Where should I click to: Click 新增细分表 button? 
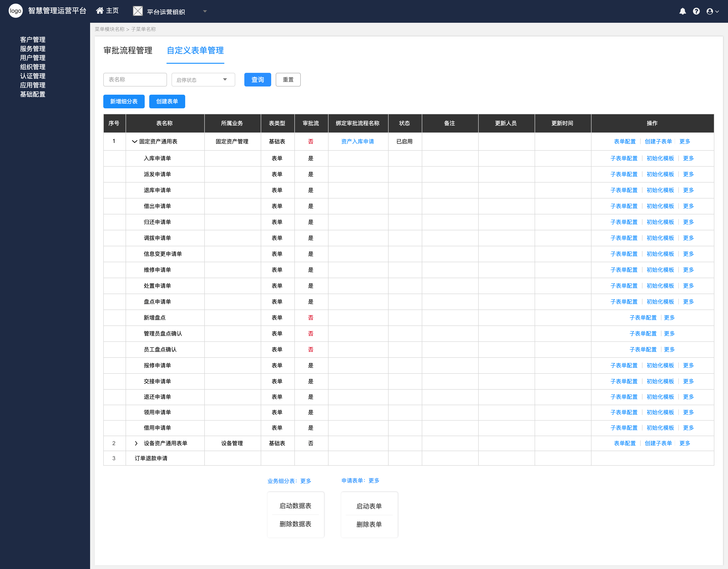coord(124,101)
